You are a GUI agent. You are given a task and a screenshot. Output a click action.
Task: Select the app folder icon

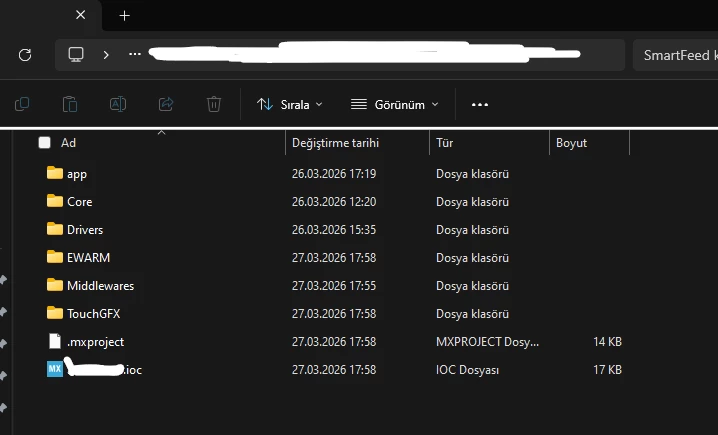[55, 173]
